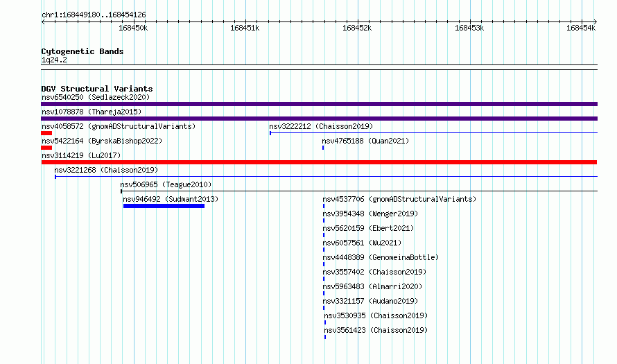Click nsv4448389 (GenomeinaBottle) label

click(381, 257)
